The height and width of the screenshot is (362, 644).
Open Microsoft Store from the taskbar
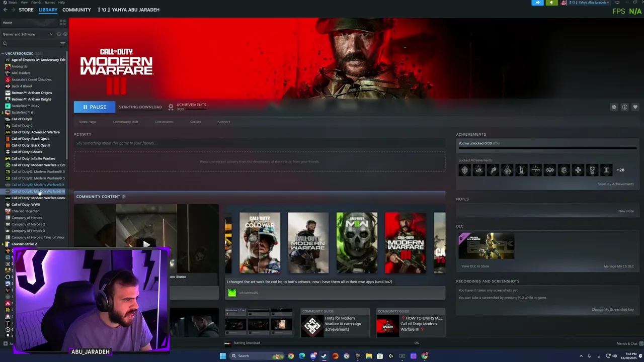coord(380,356)
